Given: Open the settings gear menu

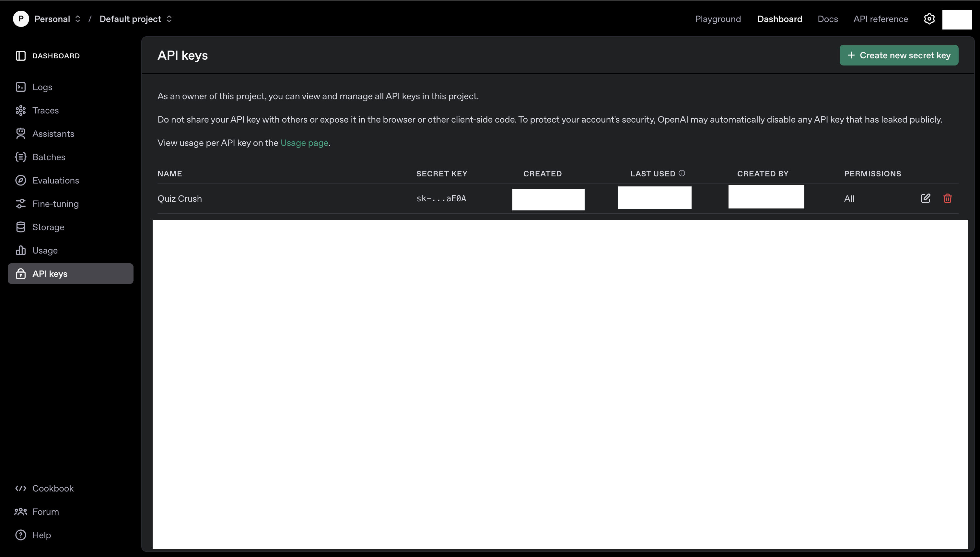Looking at the screenshot, I should pos(929,18).
